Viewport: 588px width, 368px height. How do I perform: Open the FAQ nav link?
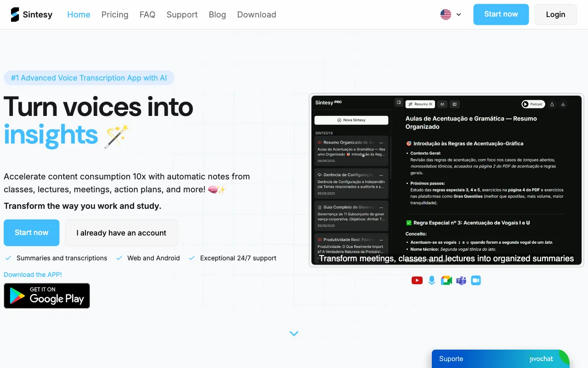pos(147,15)
